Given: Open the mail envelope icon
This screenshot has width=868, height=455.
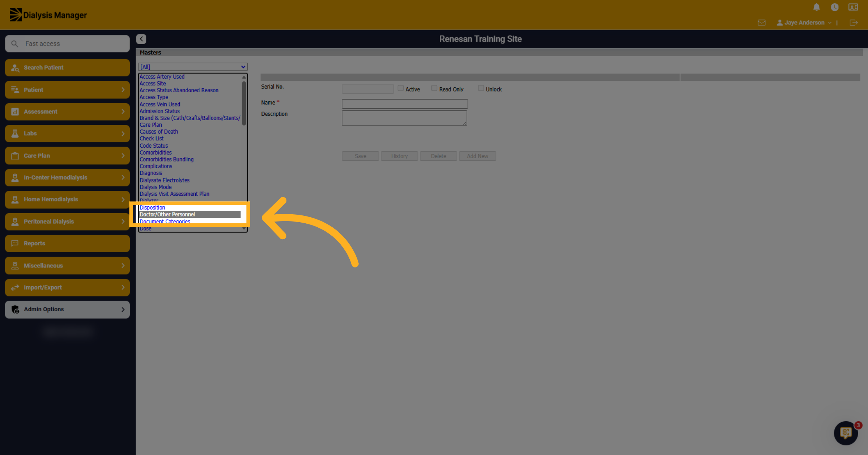Looking at the screenshot, I should coord(762,23).
